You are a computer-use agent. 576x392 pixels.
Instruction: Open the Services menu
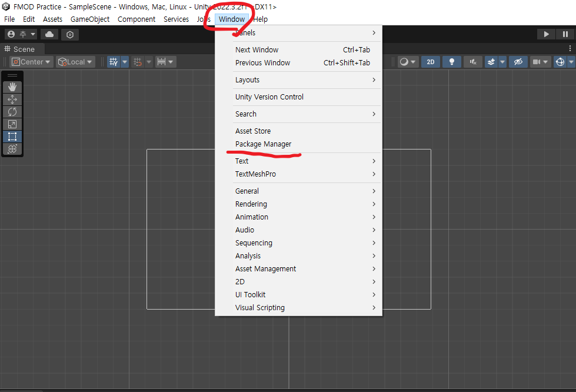click(x=176, y=19)
